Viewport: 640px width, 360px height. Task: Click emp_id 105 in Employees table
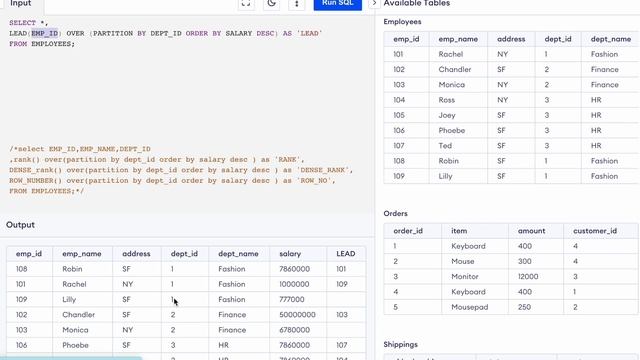click(399, 115)
